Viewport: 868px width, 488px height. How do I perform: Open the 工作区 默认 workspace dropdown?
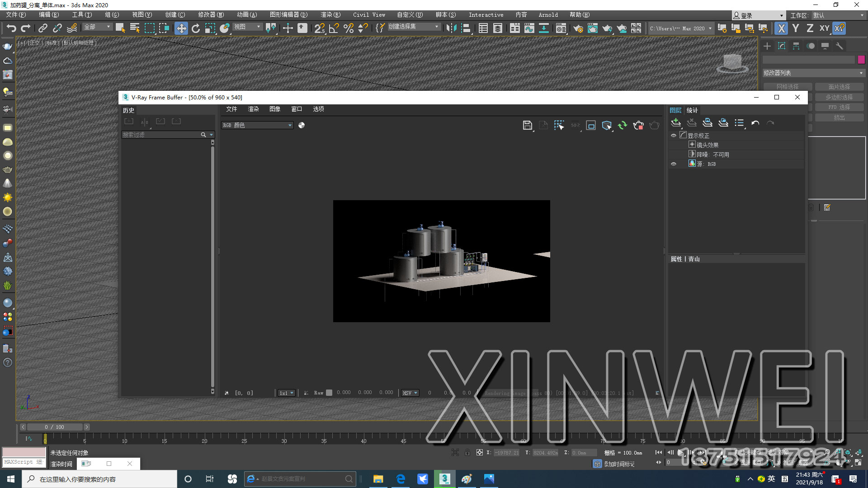(838, 15)
